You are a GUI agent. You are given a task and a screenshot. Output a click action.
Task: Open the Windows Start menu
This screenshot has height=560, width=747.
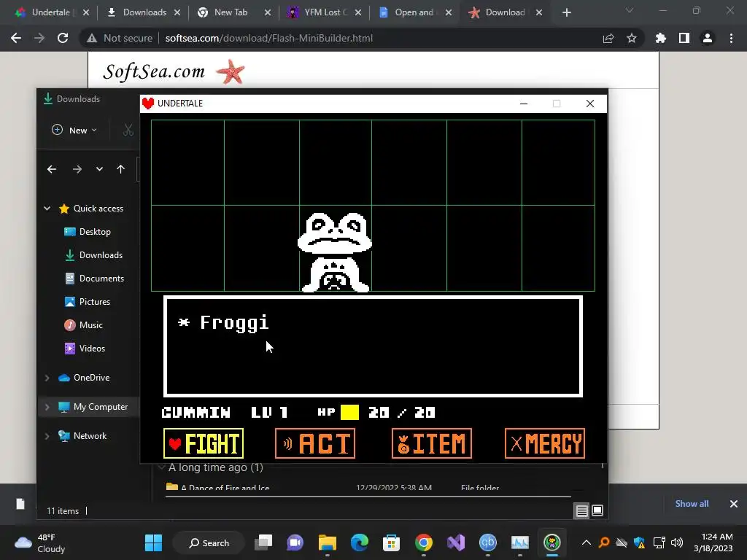coord(153,542)
